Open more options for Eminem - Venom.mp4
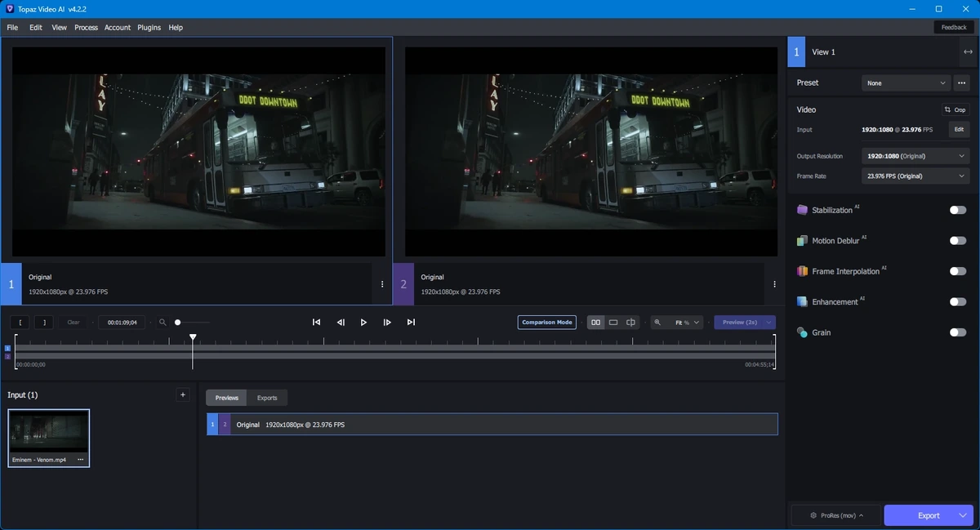980x530 pixels. pyautogui.click(x=81, y=460)
